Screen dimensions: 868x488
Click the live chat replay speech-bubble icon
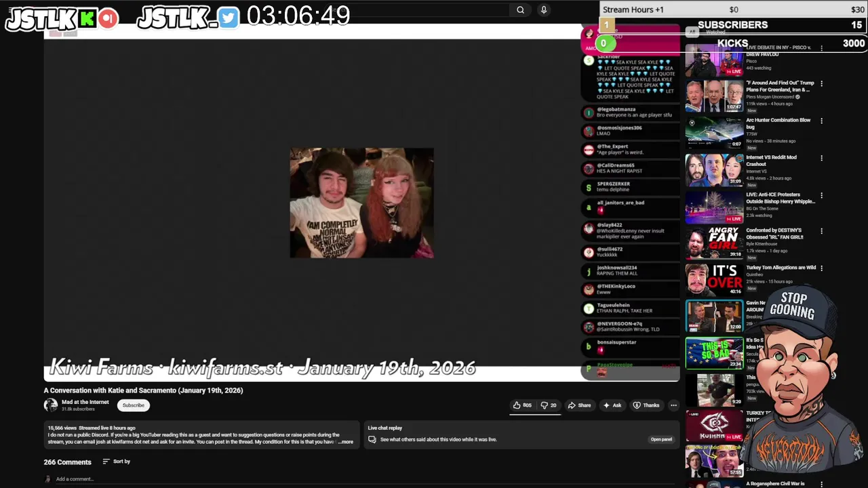(372, 439)
